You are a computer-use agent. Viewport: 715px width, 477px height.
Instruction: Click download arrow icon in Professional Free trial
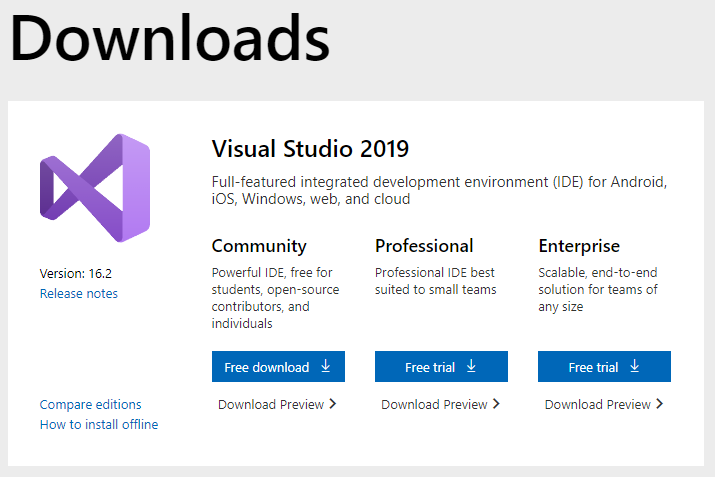[x=471, y=366]
